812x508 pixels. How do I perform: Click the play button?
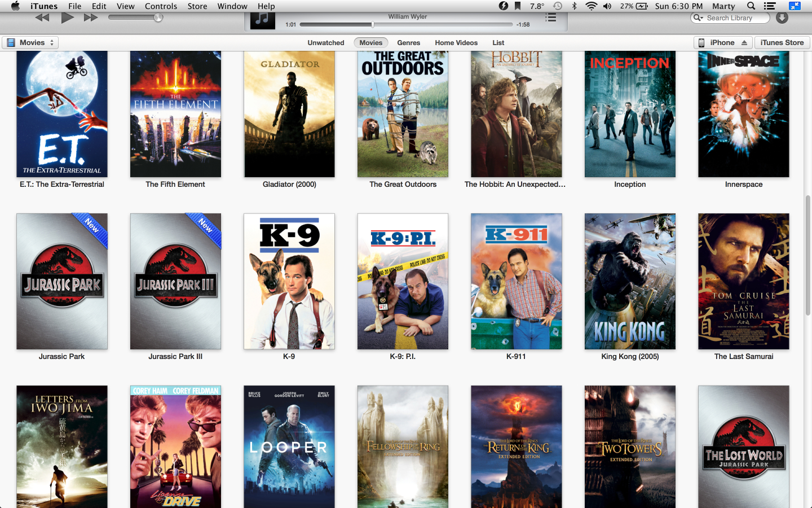[x=67, y=17]
